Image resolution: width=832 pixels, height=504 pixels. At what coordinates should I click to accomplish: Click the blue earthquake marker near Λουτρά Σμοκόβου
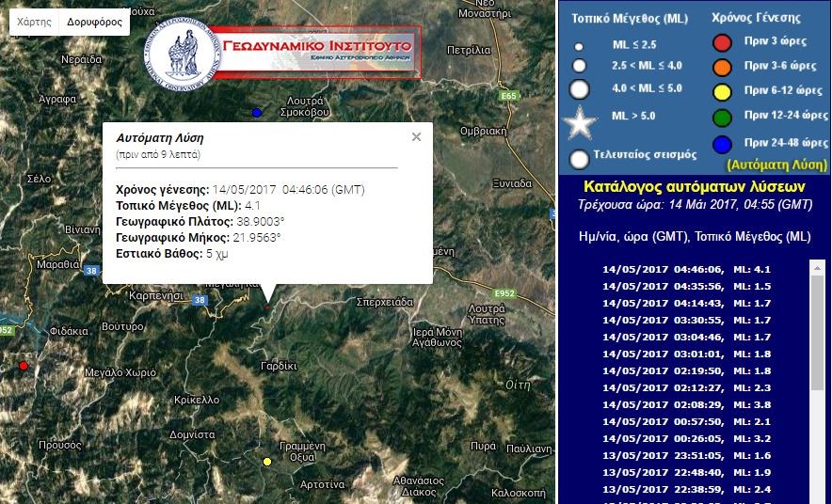257,113
